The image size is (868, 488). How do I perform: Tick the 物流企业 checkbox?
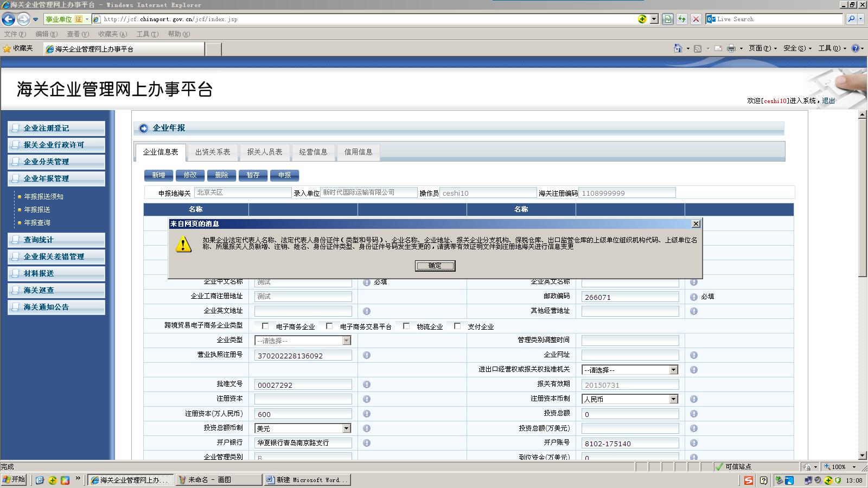(x=406, y=326)
